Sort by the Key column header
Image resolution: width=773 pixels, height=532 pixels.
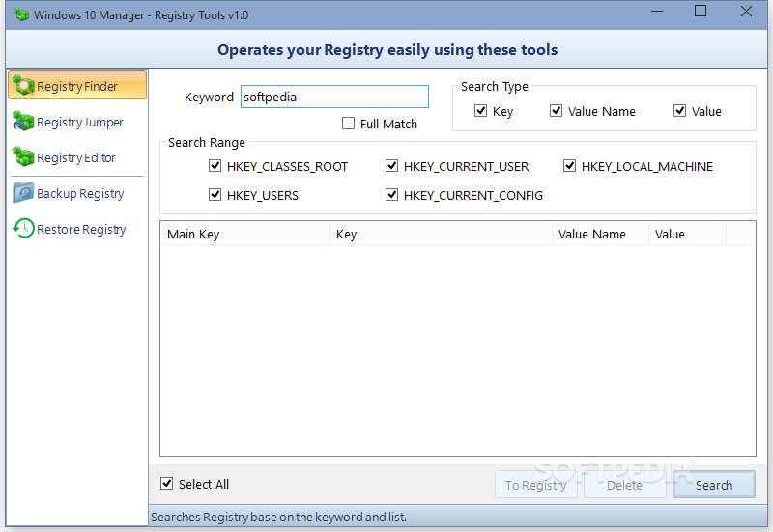[441, 234]
